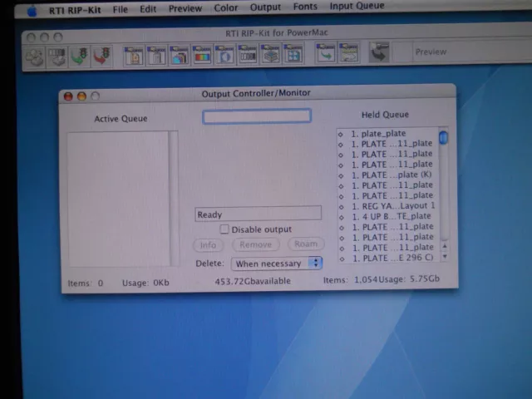532x399 pixels.
Task: Open the Apple menu
Action: 32,11
